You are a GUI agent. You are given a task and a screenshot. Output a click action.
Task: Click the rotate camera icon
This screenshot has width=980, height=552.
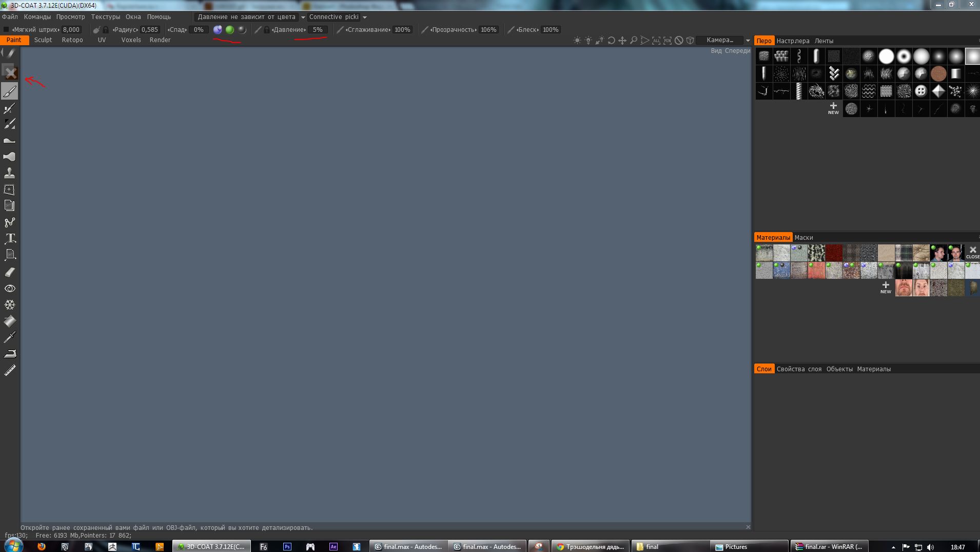coord(611,41)
